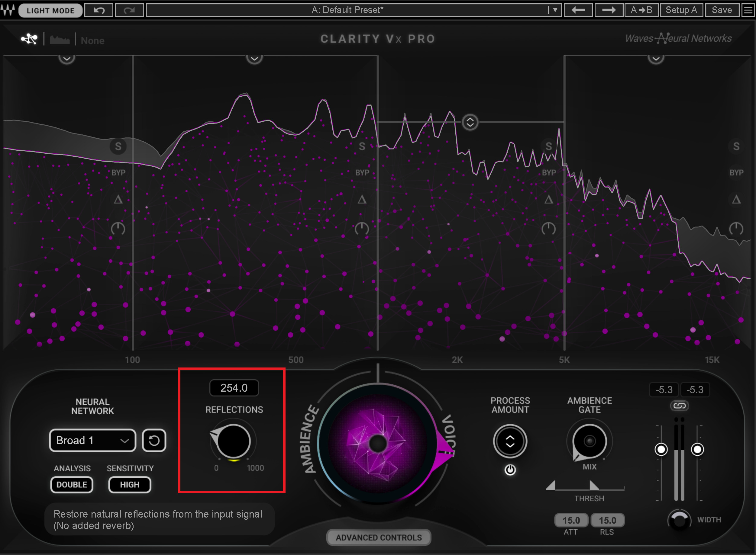Solo the third frequency band
The image size is (756, 555).
549,146
